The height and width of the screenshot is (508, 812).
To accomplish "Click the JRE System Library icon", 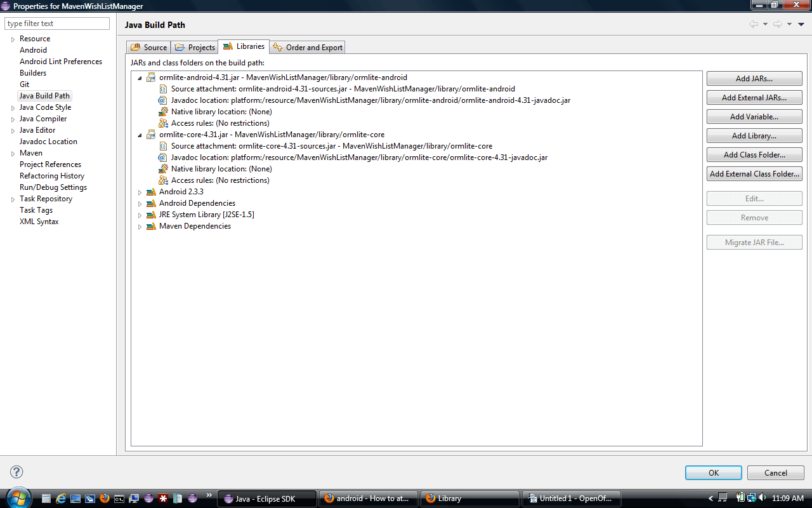I will (151, 215).
